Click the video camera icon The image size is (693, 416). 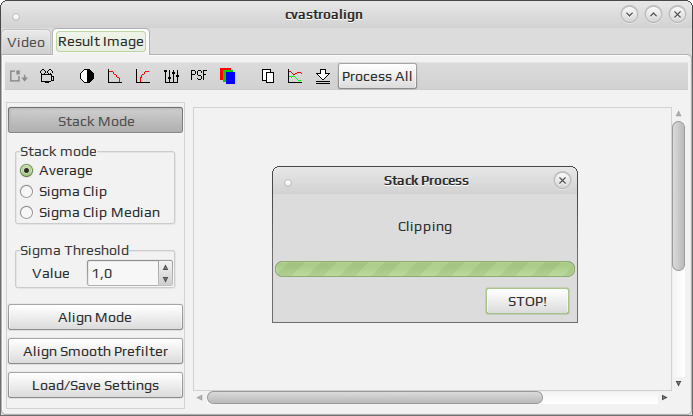(47, 76)
